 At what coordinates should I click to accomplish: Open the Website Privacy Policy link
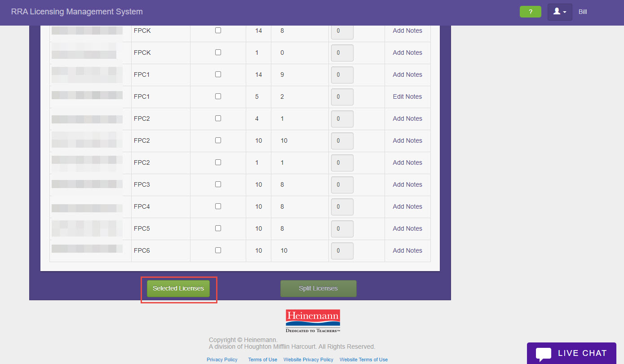pos(308,360)
